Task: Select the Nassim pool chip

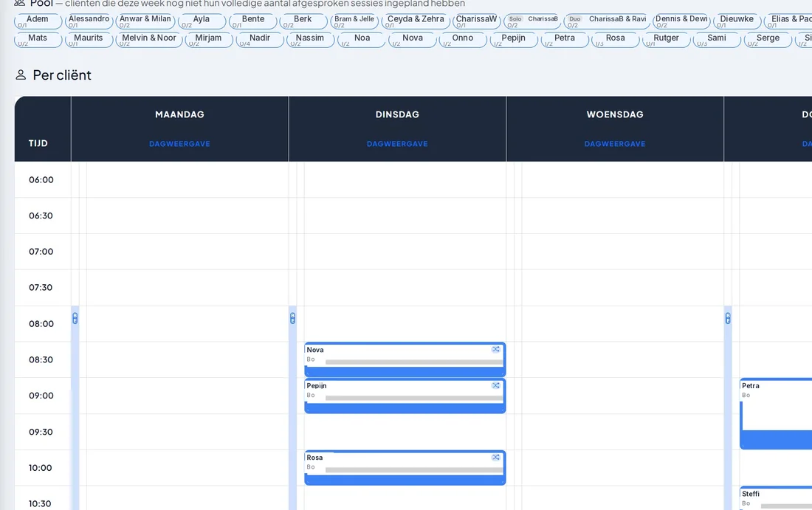Action: tap(310, 40)
